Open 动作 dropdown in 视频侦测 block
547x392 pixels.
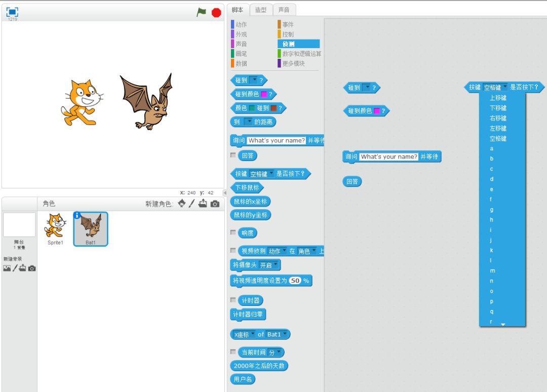[278, 251]
